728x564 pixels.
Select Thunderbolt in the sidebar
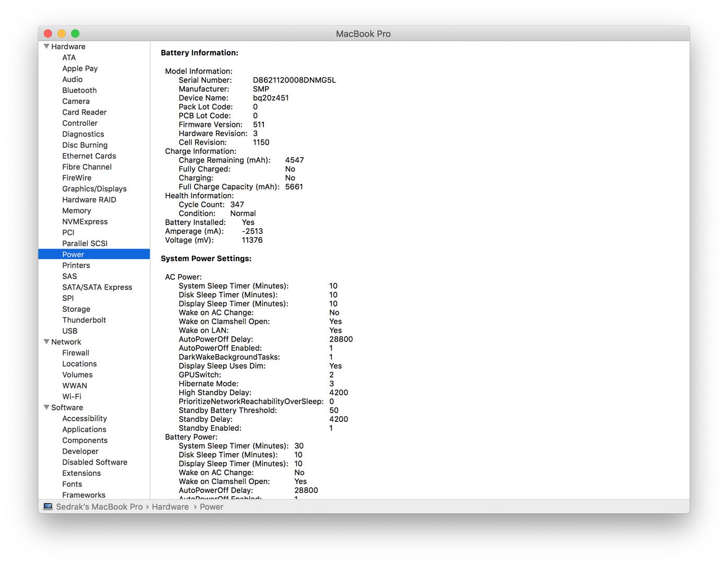point(84,321)
